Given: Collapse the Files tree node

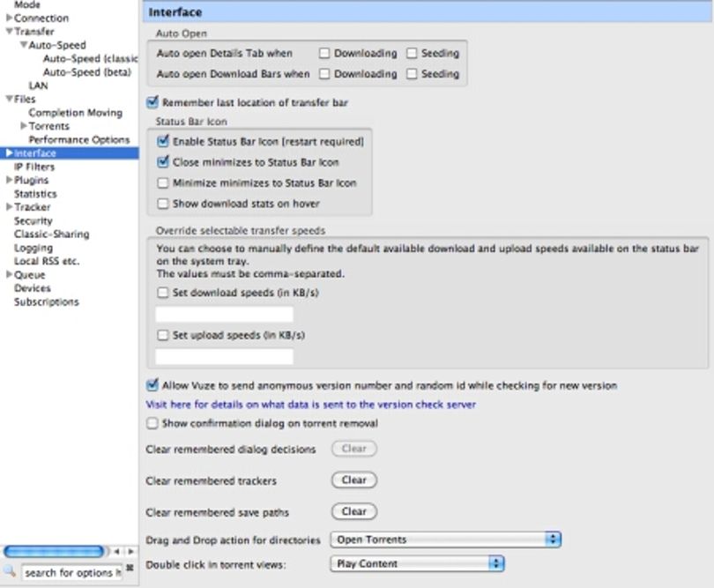Looking at the screenshot, I should pyautogui.click(x=9, y=99).
